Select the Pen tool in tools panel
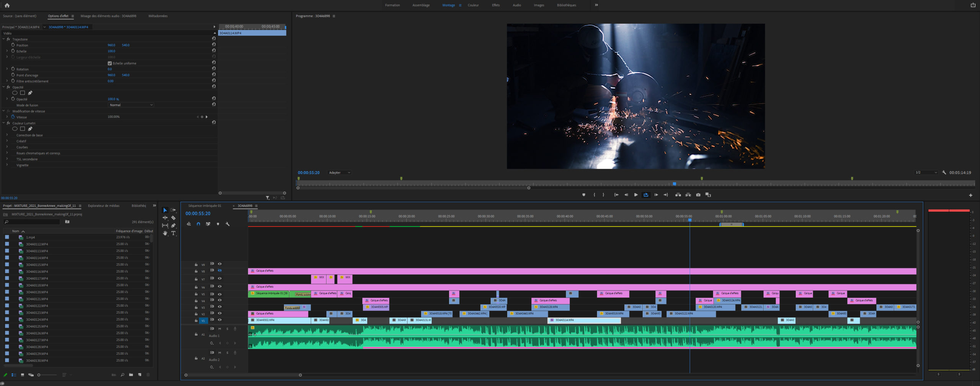The width and height of the screenshot is (980, 386). coord(173,226)
